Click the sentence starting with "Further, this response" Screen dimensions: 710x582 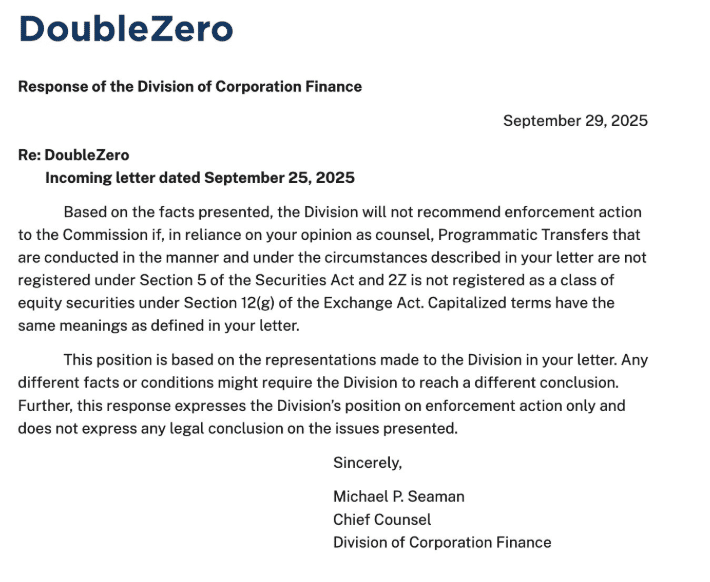pyautogui.click(x=98, y=406)
